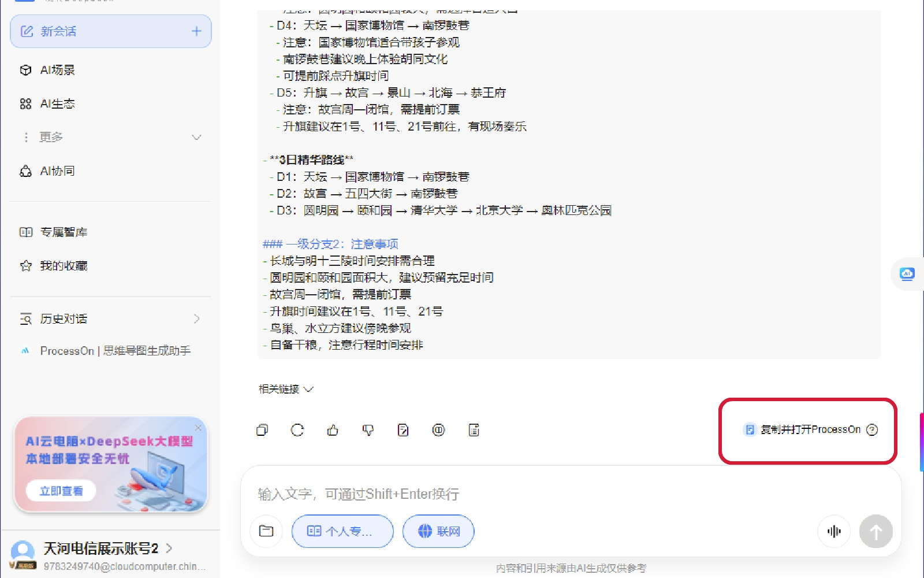Click the D1: 天坛 → 国家博物馆 line
The width and height of the screenshot is (924, 578).
[x=370, y=176]
